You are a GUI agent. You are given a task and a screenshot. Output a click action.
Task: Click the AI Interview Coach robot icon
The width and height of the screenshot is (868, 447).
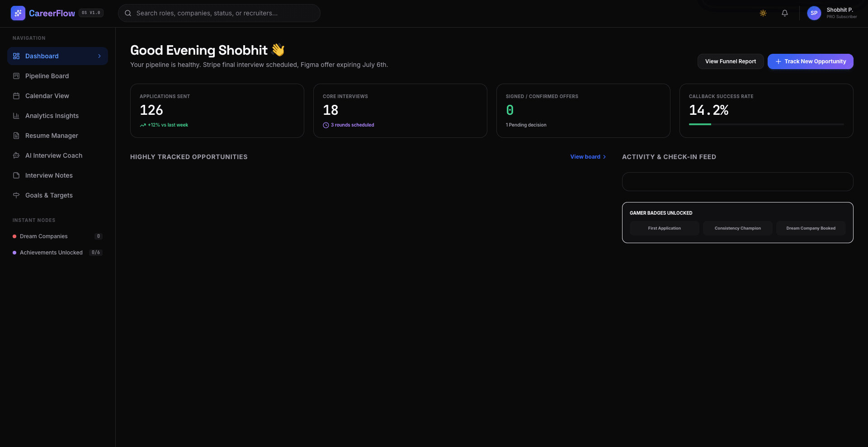point(16,155)
